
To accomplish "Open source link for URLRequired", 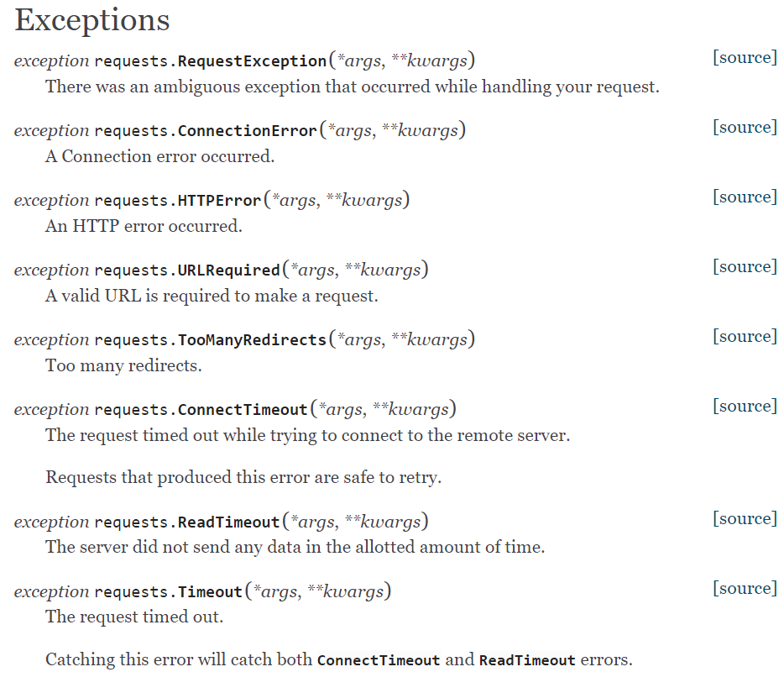I will click(745, 266).
